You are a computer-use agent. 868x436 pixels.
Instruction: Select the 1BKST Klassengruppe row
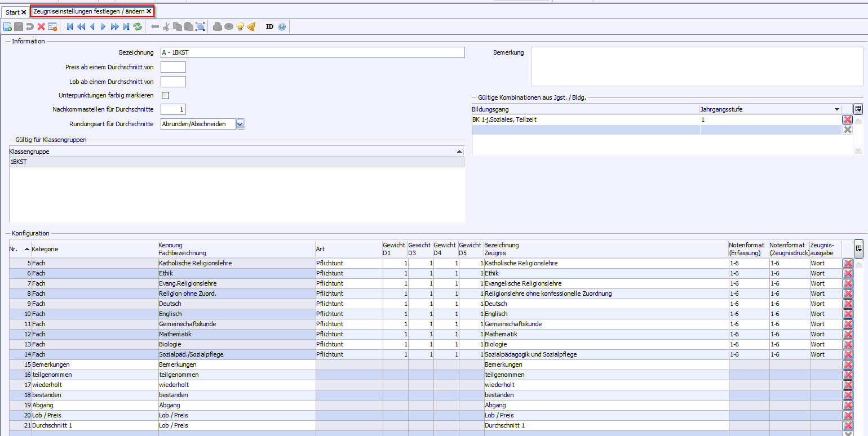(236, 162)
